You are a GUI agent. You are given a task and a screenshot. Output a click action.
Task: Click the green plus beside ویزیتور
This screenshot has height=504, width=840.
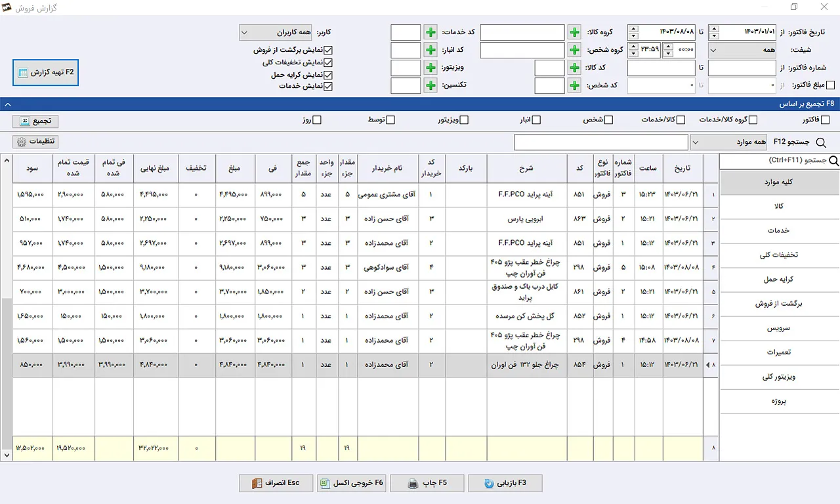pos(430,68)
